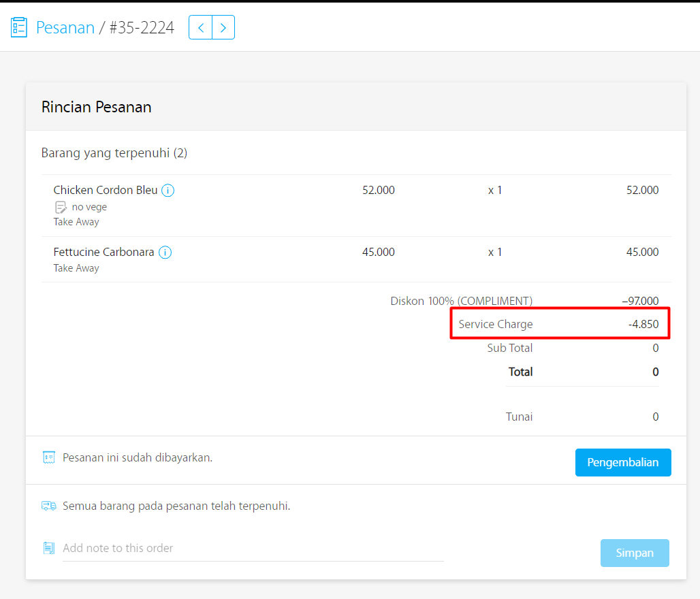700x599 pixels.
Task: Focus the "Add note to this order" field
Action: [x=252, y=548]
